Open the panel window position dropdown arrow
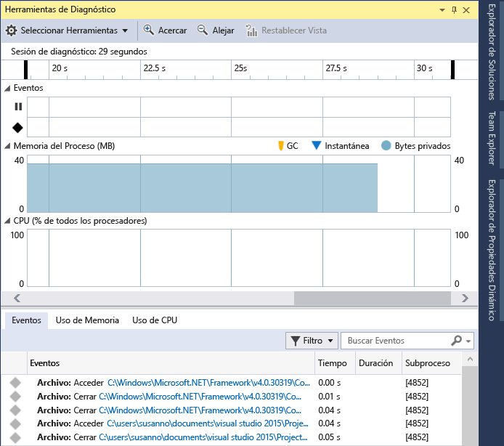504x446 pixels. 442,10
